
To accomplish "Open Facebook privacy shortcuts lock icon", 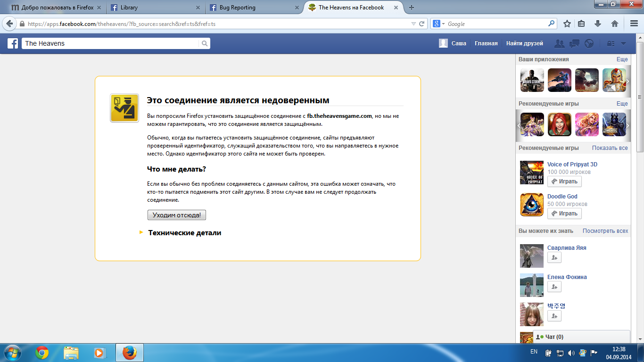I will click(x=611, y=43).
